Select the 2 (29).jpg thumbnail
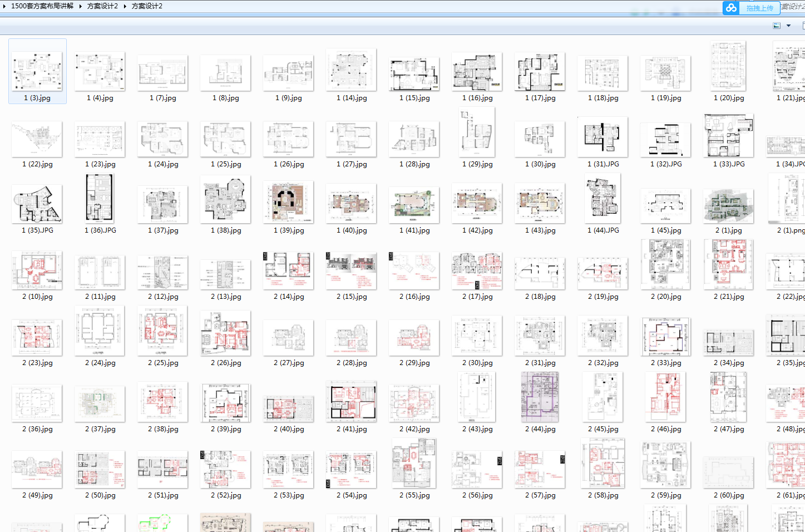Viewport: 805px width, 532px height. 414,338
